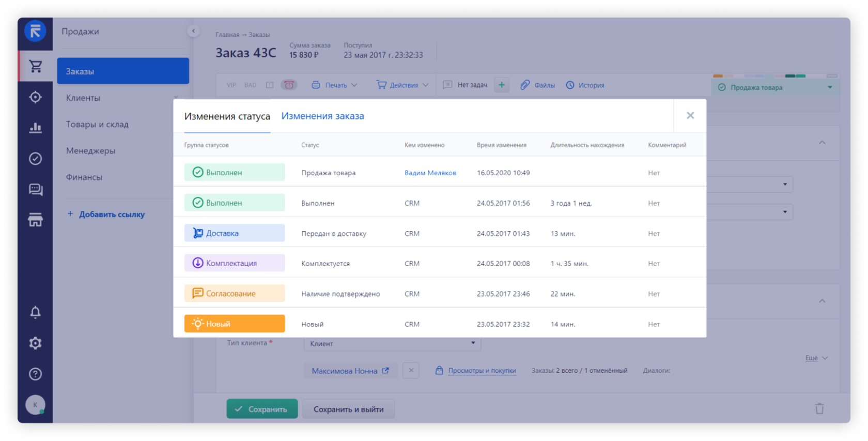Open Заказы in the sales menu
The height and width of the screenshot is (441, 868).
point(123,71)
